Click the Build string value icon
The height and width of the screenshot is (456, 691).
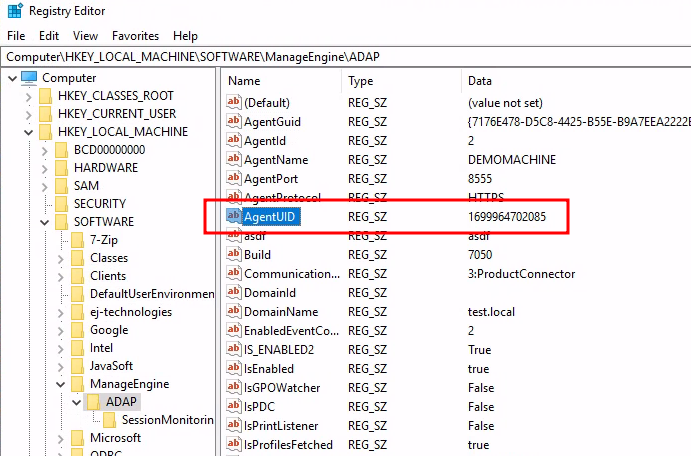click(x=234, y=254)
